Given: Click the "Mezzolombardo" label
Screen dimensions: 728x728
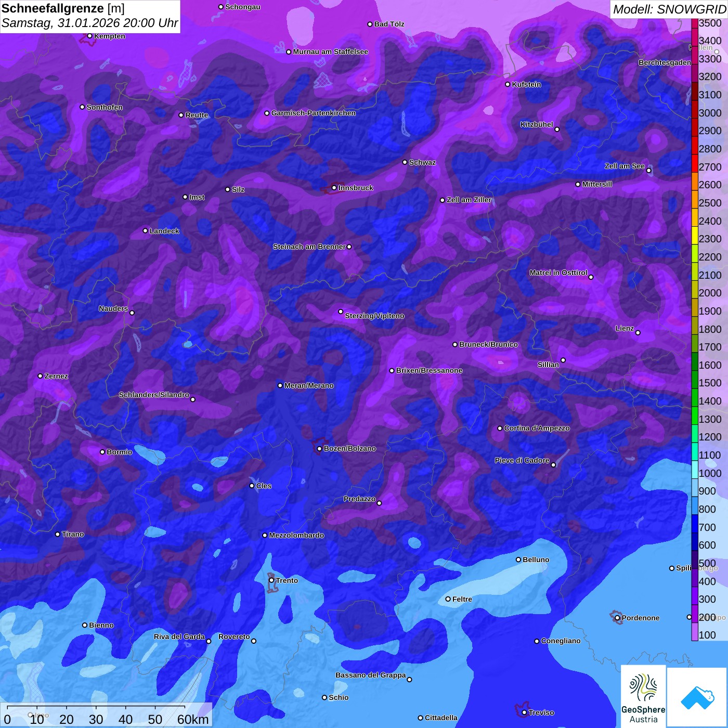Looking at the screenshot, I should (296, 535).
